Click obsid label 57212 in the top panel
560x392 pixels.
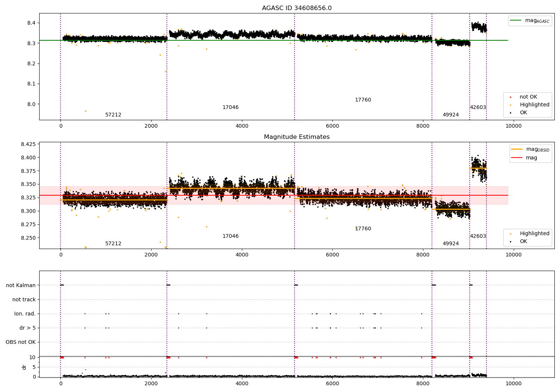pyautogui.click(x=113, y=115)
